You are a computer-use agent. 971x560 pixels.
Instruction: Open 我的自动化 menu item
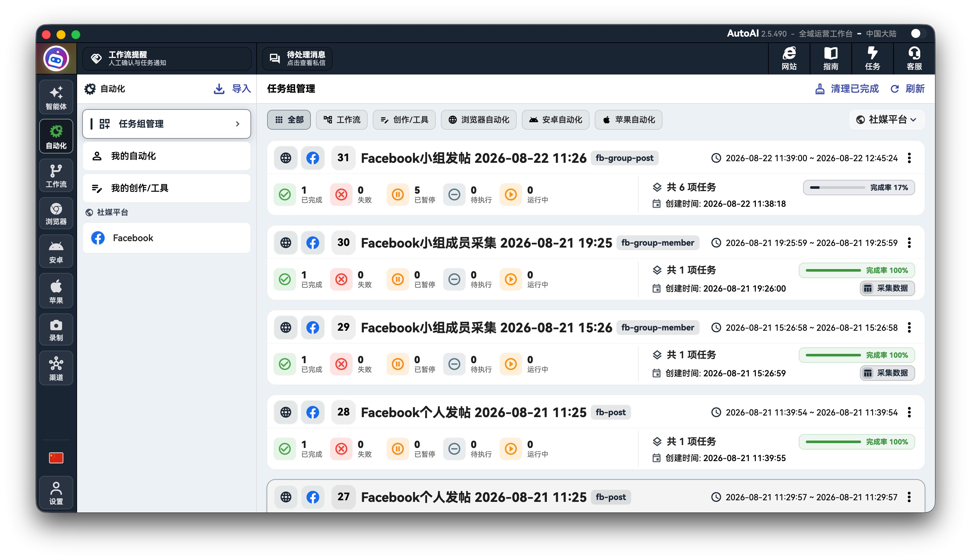[167, 156]
